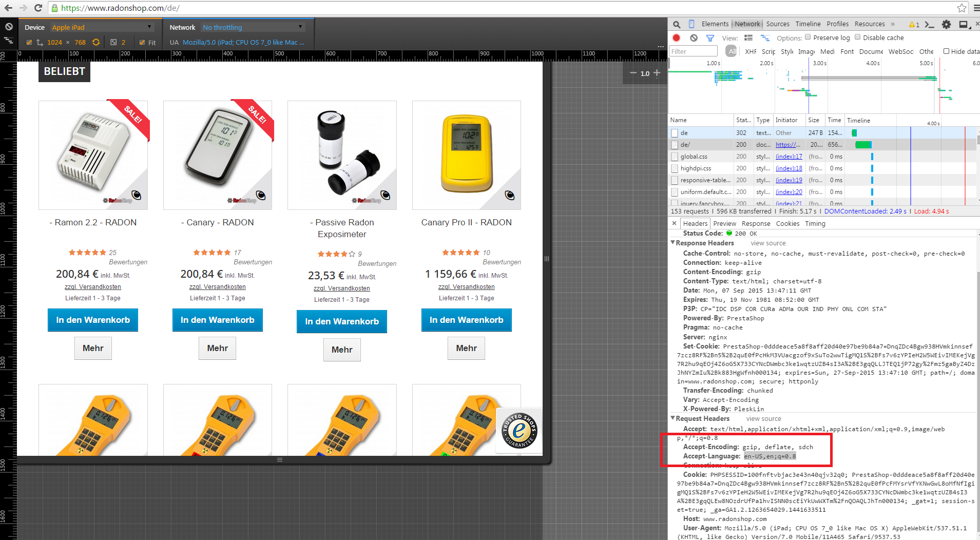The image size is (980, 540).
Task: Open the Timing tab of the request
Action: pos(815,224)
